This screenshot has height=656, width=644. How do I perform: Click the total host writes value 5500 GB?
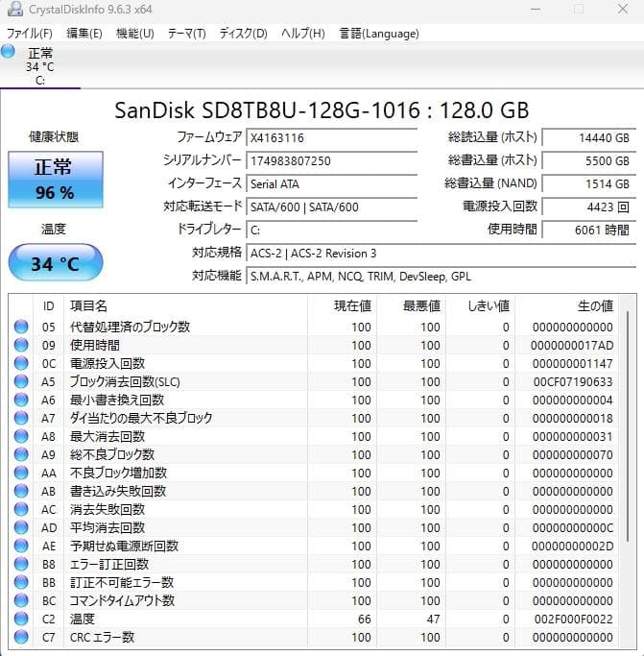point(588,160)
